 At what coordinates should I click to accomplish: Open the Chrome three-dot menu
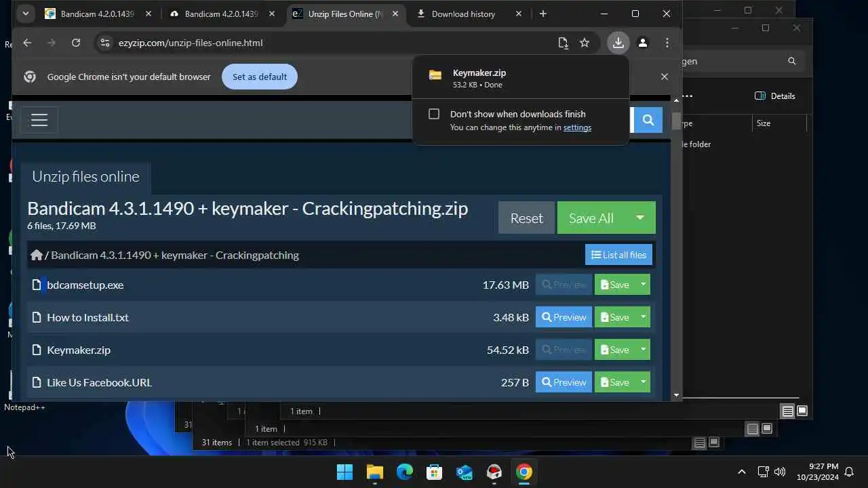[667, 43]
